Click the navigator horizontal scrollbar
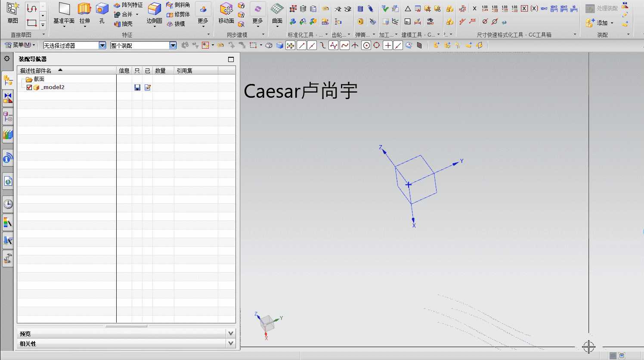644x360 pixels. click(126, 326)
